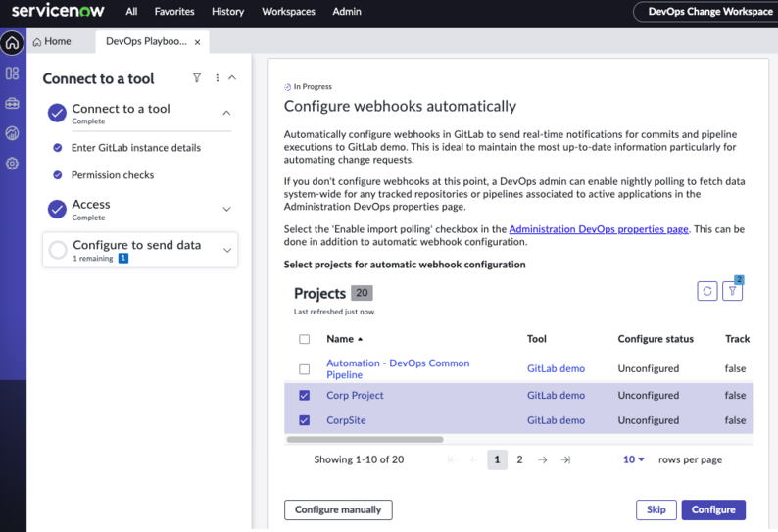Open the three-dot menu in playbook panel

[x=218, y=78]
